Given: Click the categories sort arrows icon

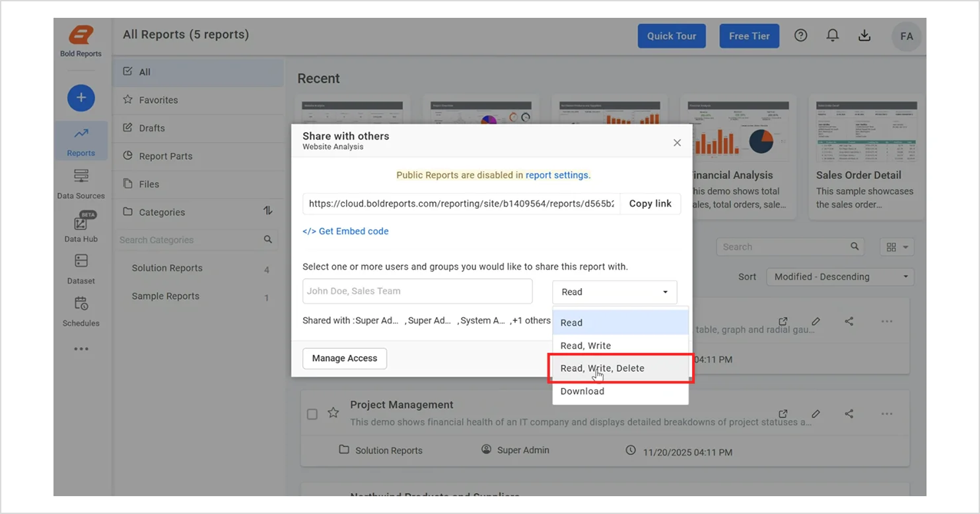Looking at the screenshot, I should (x=267, y=211).
